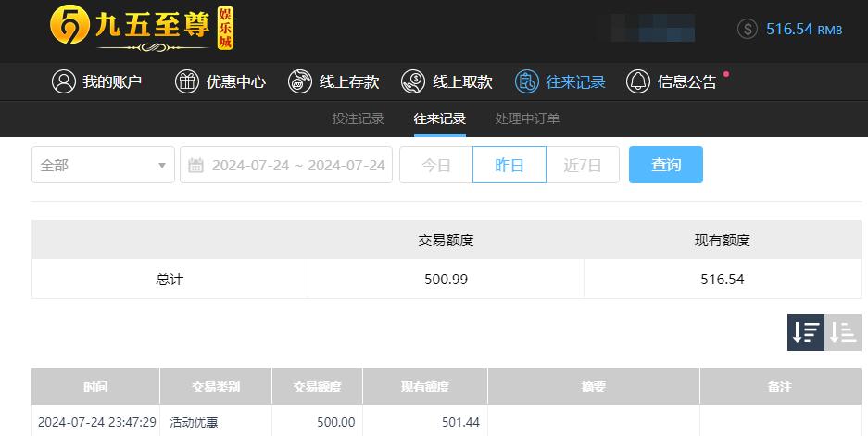Click the 查询 search button
868x436 pixels.
point(665,166)
